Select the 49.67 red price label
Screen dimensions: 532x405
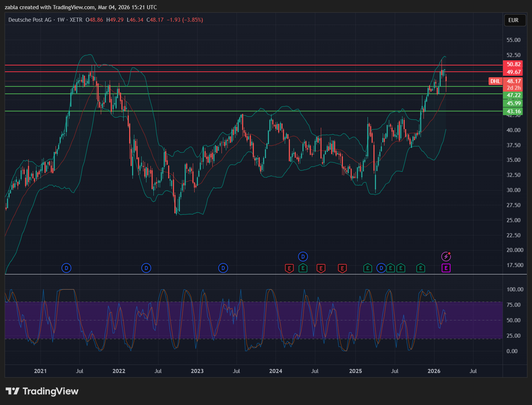[514, 72]
